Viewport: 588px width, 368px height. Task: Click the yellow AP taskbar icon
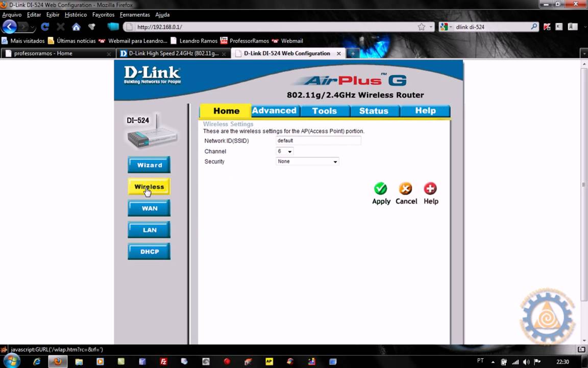click(x=269, y=362)
